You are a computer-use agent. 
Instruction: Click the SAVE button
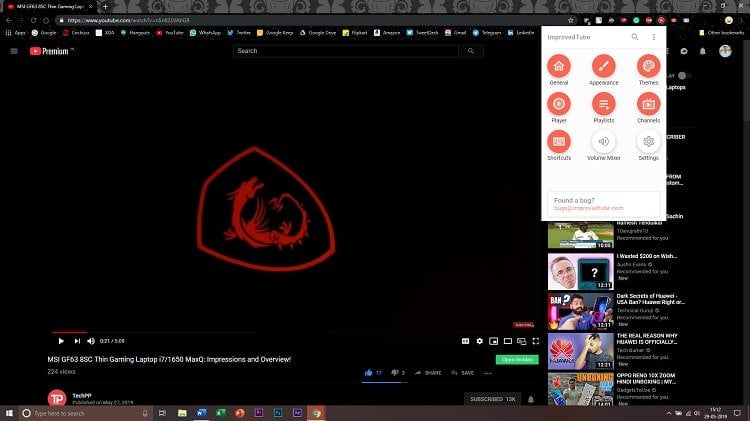pos(463,373)
